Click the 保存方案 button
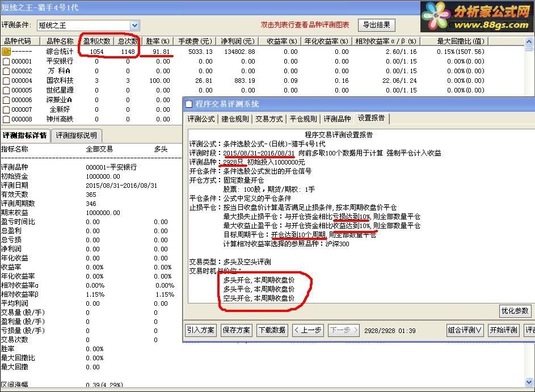The height and width of the screenshot is (392, 535). [x=237, y=330]
